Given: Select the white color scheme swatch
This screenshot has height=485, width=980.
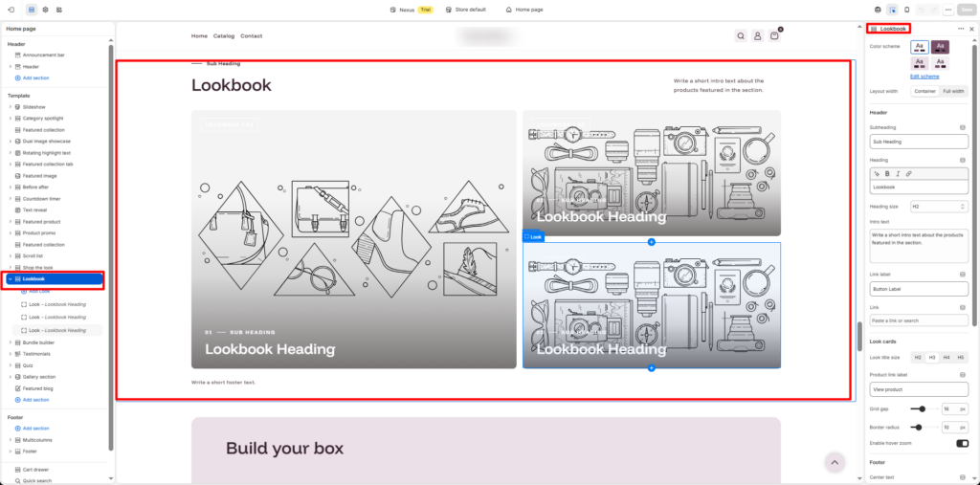Looking at the screenshot, I should pyautogui.click(x=920, y=47).
